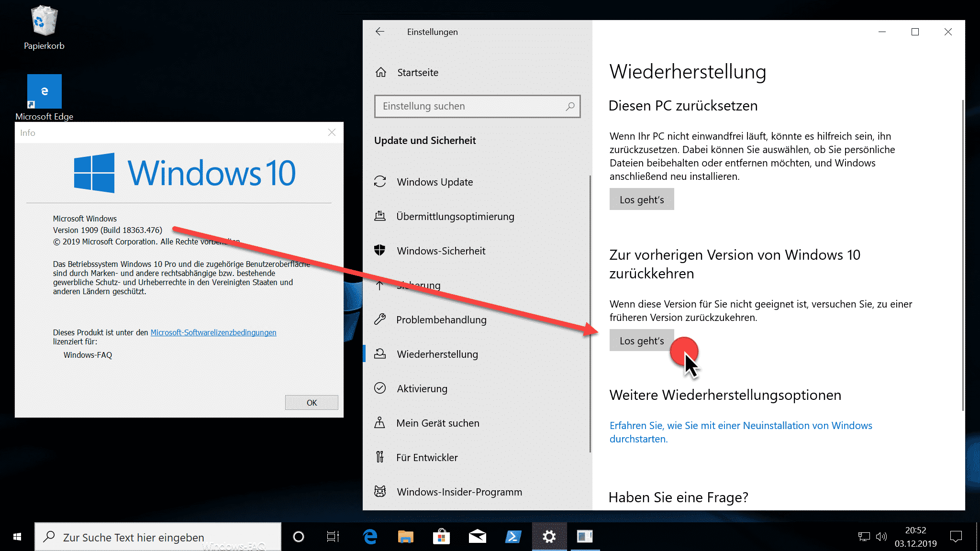Open the Neuinstallation von Windows durchstarten link

741,432
